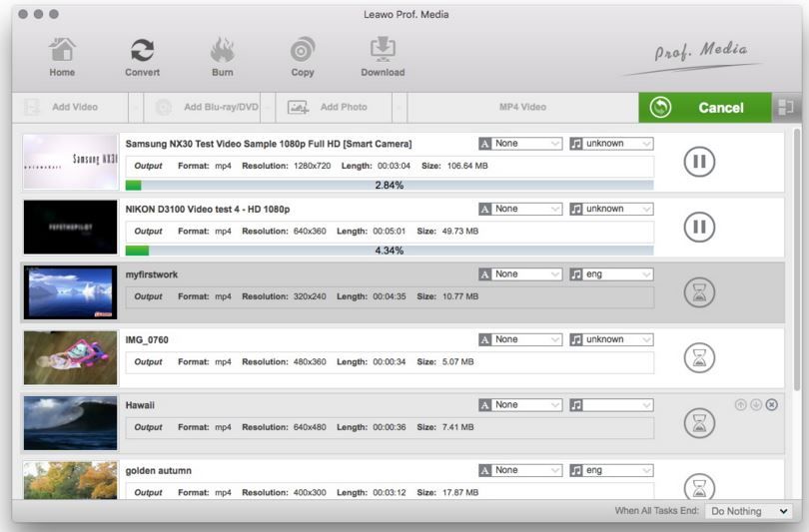
Task: Click the subtitle A icon for Hawaii
Action: pos(484,405)
